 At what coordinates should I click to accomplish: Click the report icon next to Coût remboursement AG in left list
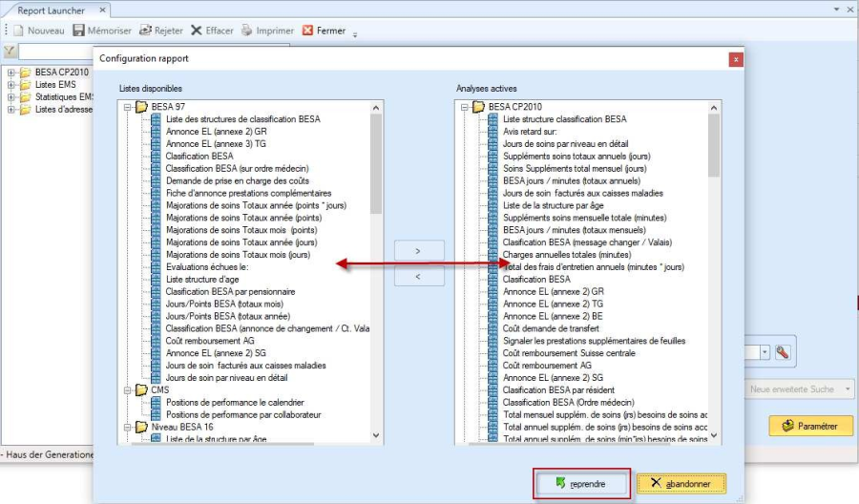click(157, 341)
